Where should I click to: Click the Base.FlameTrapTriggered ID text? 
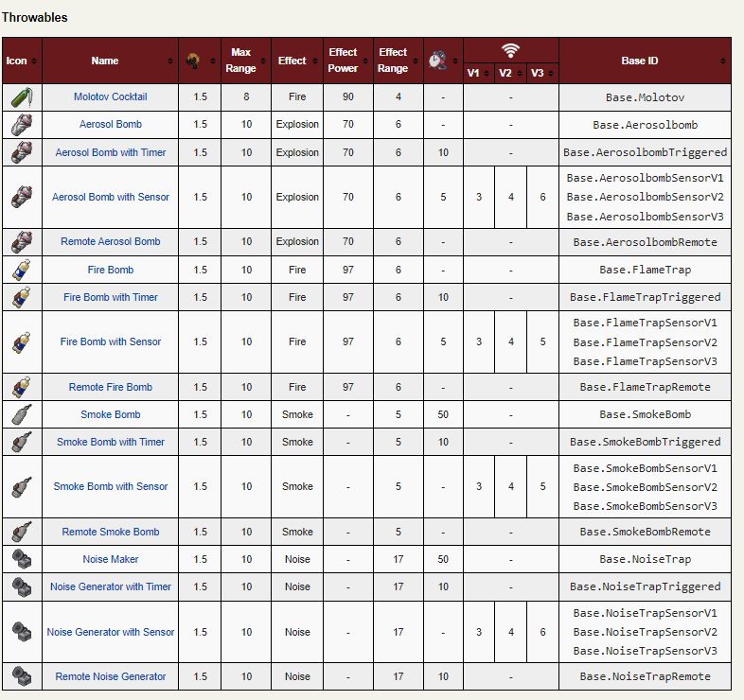[645, 297]
